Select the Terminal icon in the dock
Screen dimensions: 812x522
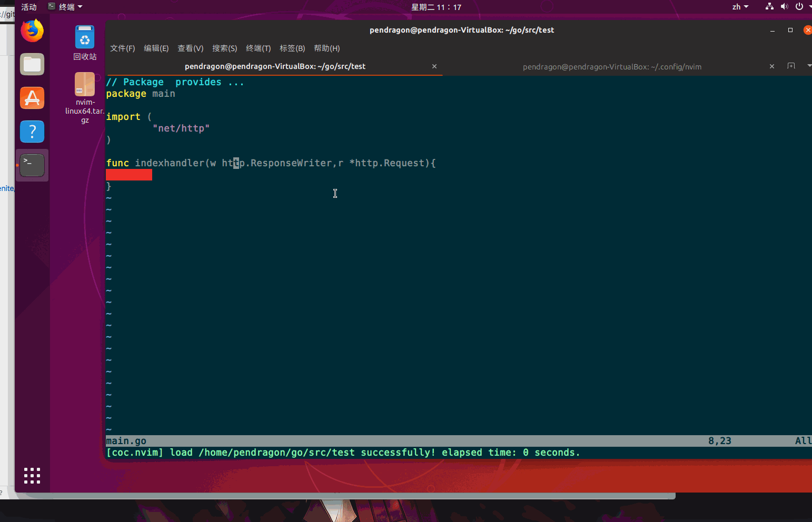32,165
